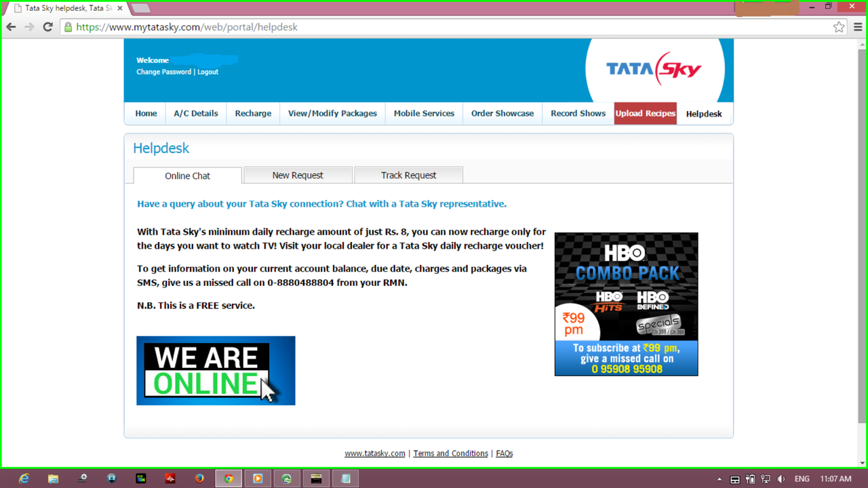
Task: Start chat via WE ARE ONLINE banner
Action: [x=216, y=371]
